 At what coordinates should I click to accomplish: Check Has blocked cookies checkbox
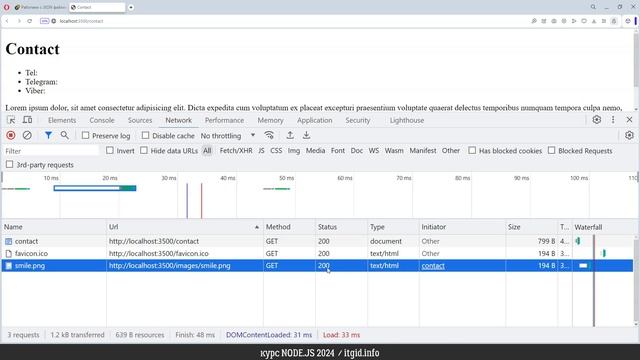(x=472, y=150)
